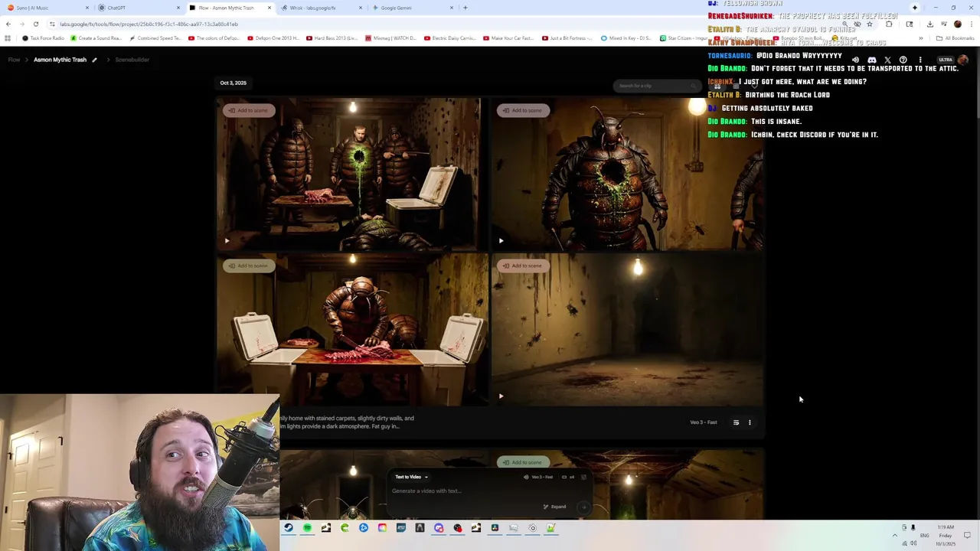Submit the prompt with the arrow button
Screen dimensions: 980x551
pyautogui.click(x=583, y=507)
